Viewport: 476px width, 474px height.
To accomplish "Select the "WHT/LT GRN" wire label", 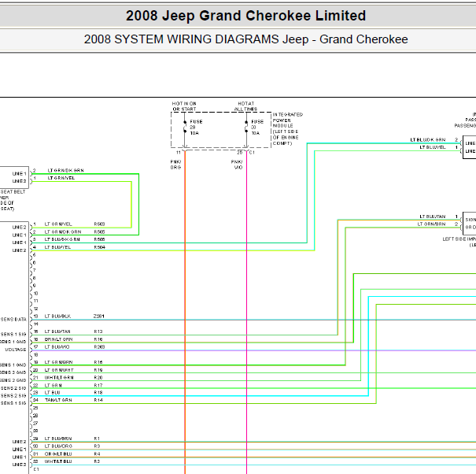I will pos(59,377).
